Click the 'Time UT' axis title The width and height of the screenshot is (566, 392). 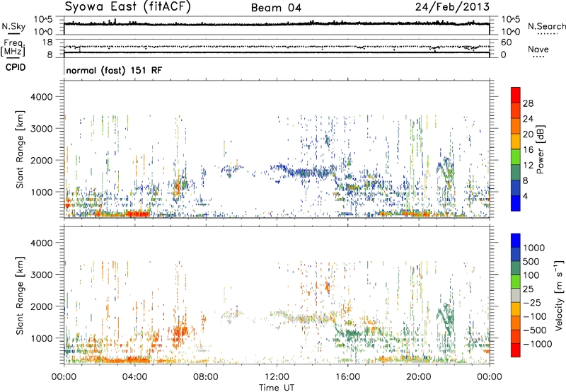(277, 388)
